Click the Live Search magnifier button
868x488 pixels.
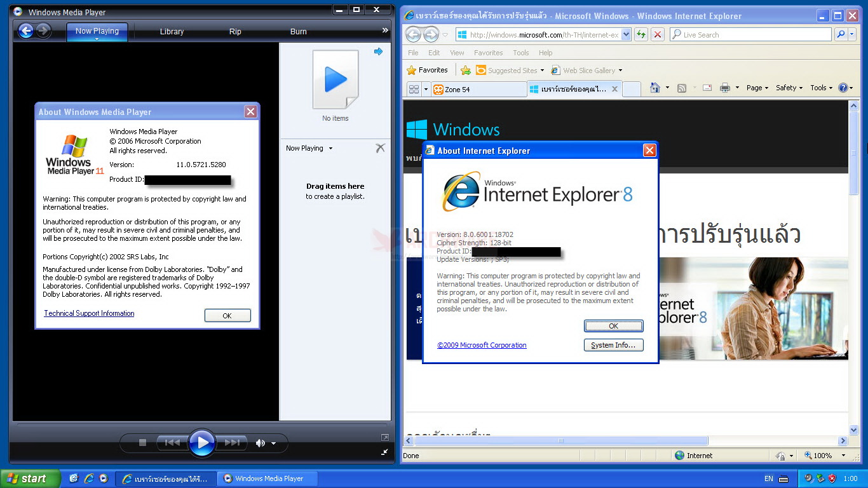pos(841,35)
